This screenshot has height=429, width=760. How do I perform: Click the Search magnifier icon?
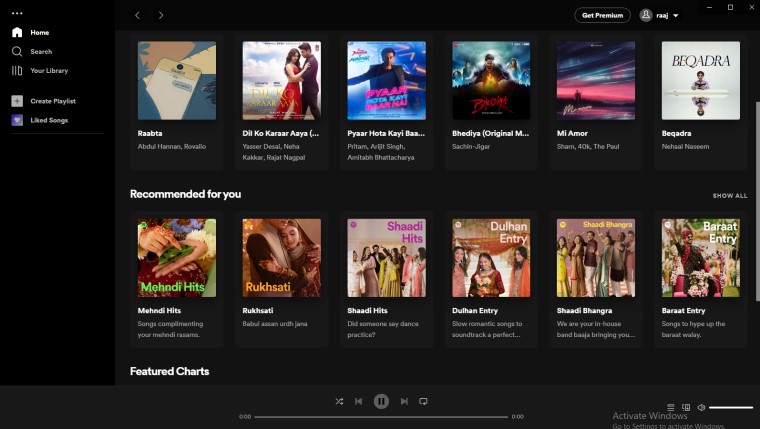[17, 51]
